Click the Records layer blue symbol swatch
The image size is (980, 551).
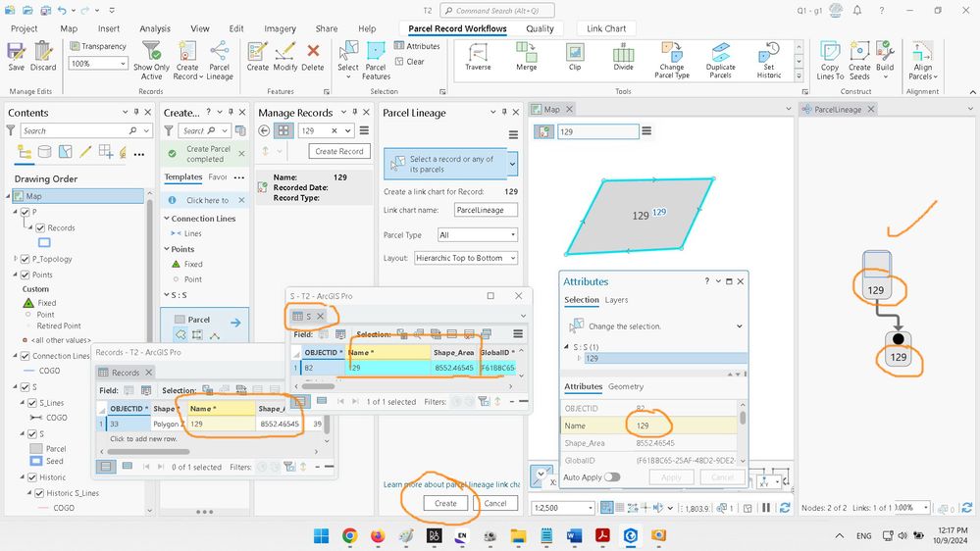[44, 243]
